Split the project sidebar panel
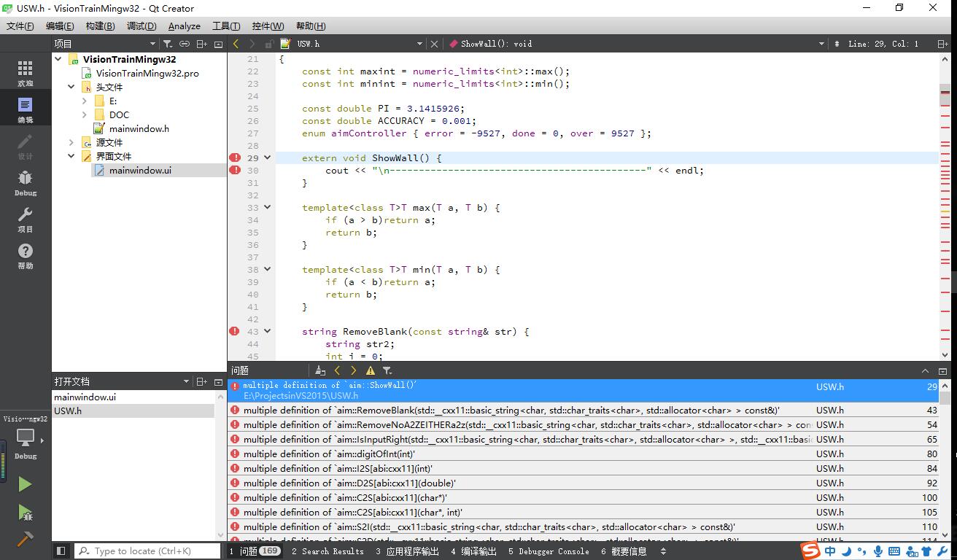The image size is (957, 560). pos(202,44)
